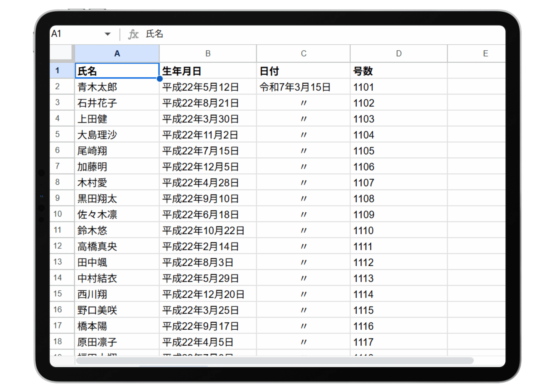
Task: Click the formula bar text 氏名
Action: pos(155,34)
